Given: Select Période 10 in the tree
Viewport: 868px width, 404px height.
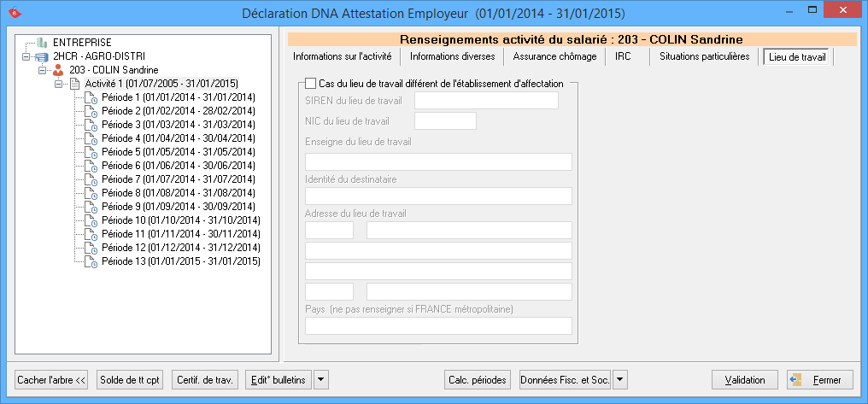Looking at the screenshot, I should click(x=180, y=220).
